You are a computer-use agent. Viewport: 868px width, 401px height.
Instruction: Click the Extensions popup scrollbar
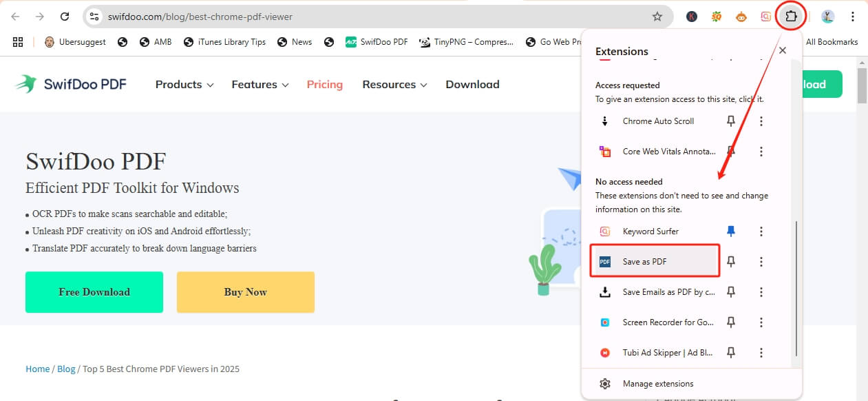click(x=796, y=289)
